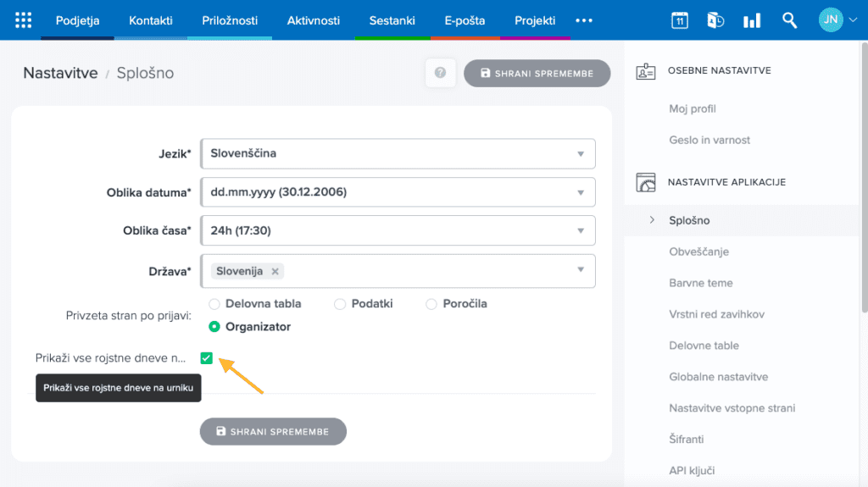868x487 pixels.
Task: Uncheck the show all birthdays checkbox
Action: [206, 358]
